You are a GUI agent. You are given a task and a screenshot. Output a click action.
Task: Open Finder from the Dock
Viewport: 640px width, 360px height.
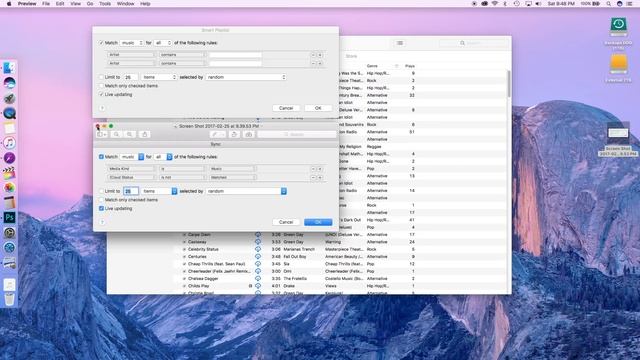(x=9, y=68)
